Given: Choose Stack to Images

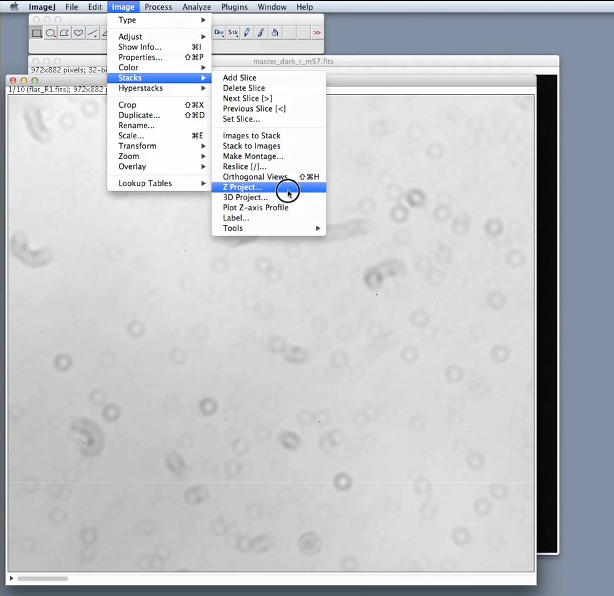Looking at the screenshot, I should 269,146.
